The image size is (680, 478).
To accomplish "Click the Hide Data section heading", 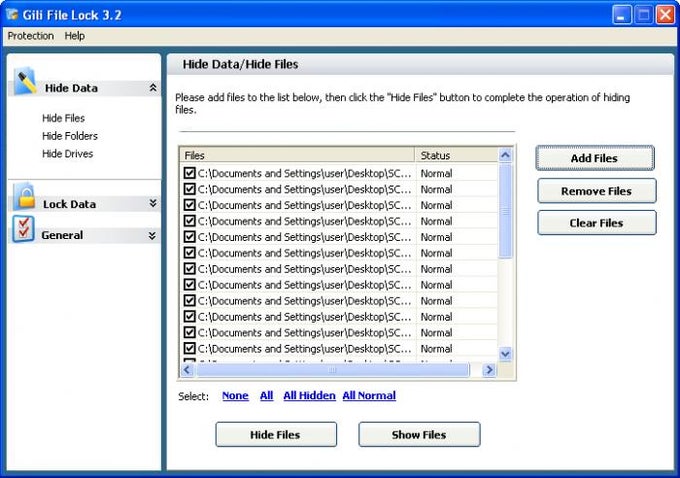I will (x=71, y=88).
